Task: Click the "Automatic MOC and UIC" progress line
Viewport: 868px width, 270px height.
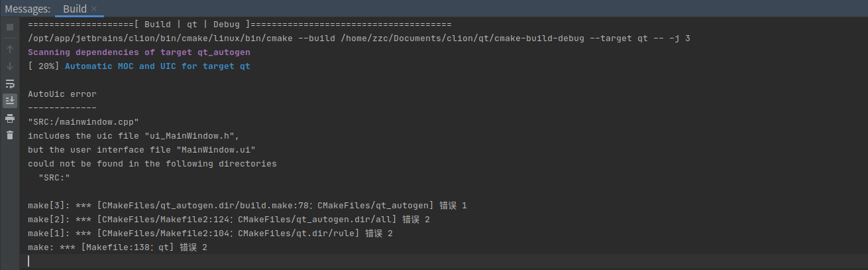Action: click(139, 66)
